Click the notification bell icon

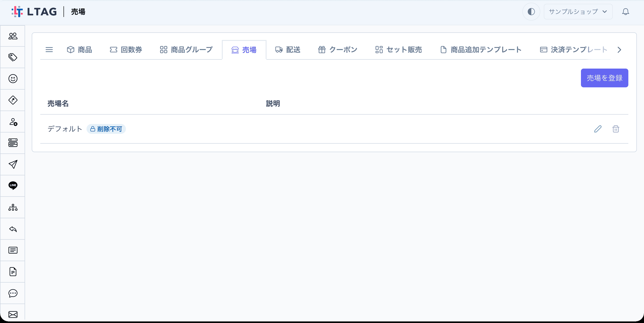[x=625, y=11]
